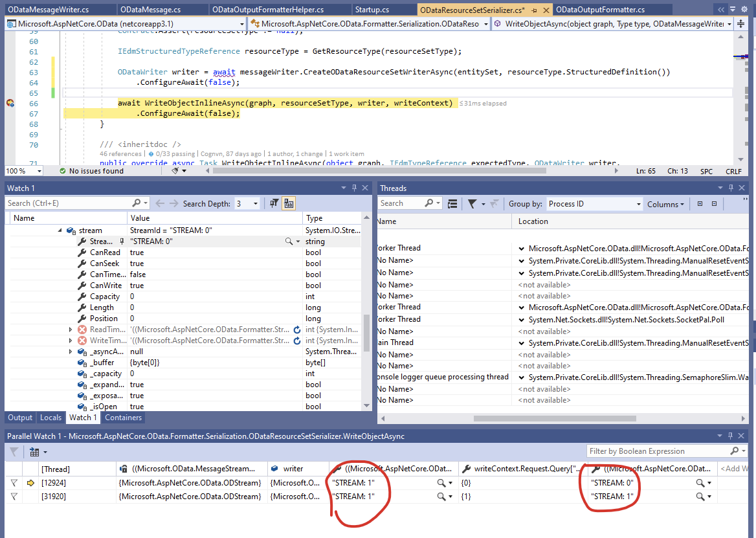Switch to the Locals tab

coord(50,418)
